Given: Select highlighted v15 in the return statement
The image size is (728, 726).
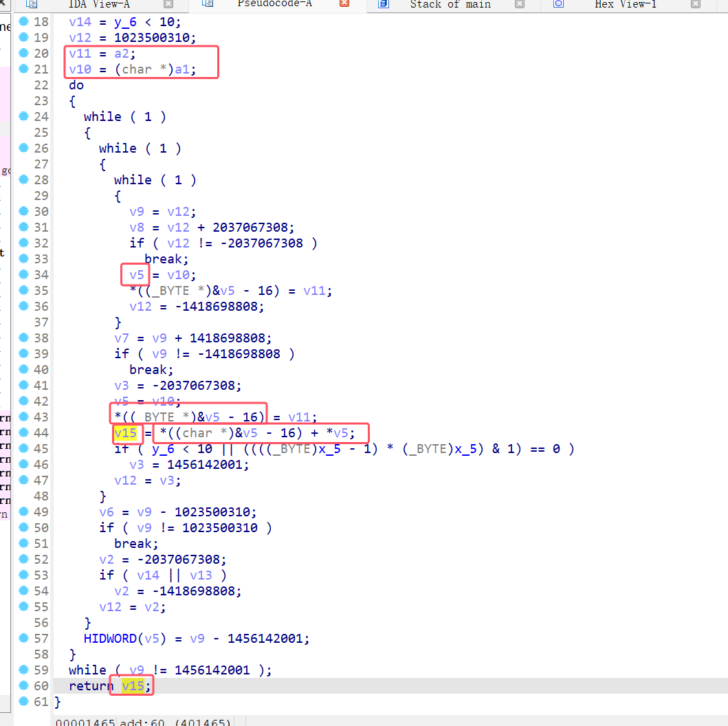Looking at the screenshot, I should 133,686.
